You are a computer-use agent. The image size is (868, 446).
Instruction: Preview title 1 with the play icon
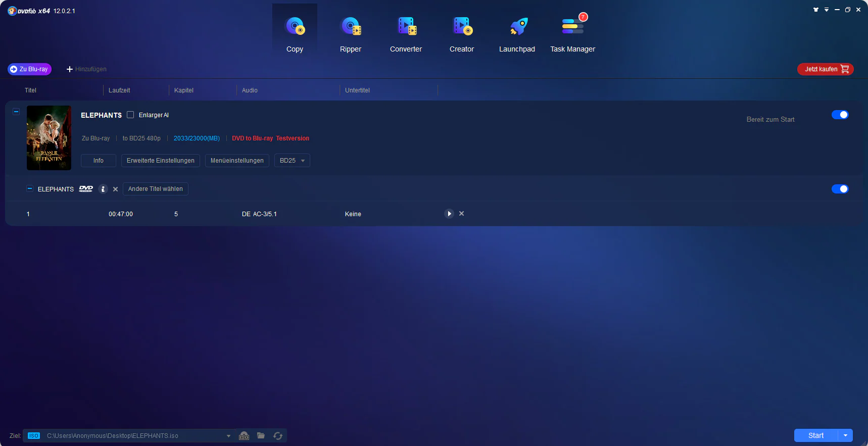tap(449, 214)
